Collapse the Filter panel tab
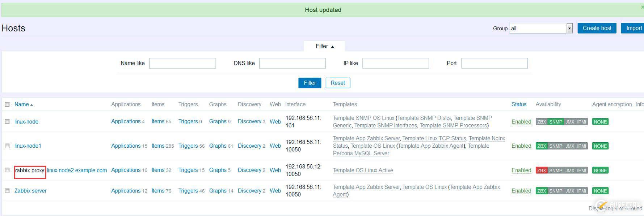 tap(325, 46)
